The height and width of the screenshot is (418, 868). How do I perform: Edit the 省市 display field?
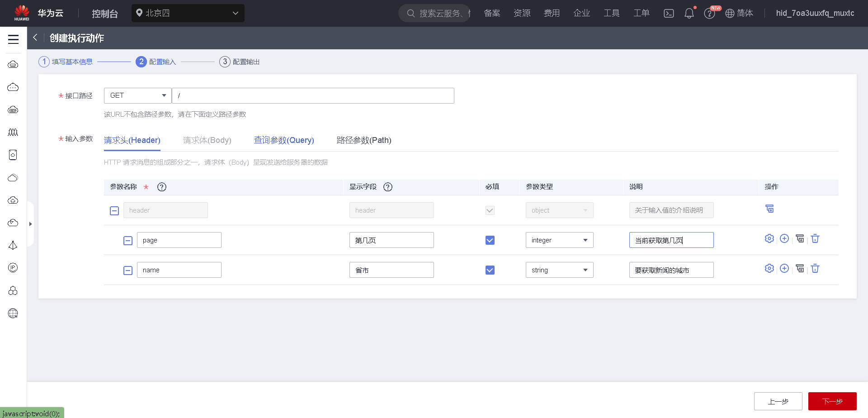392,270
